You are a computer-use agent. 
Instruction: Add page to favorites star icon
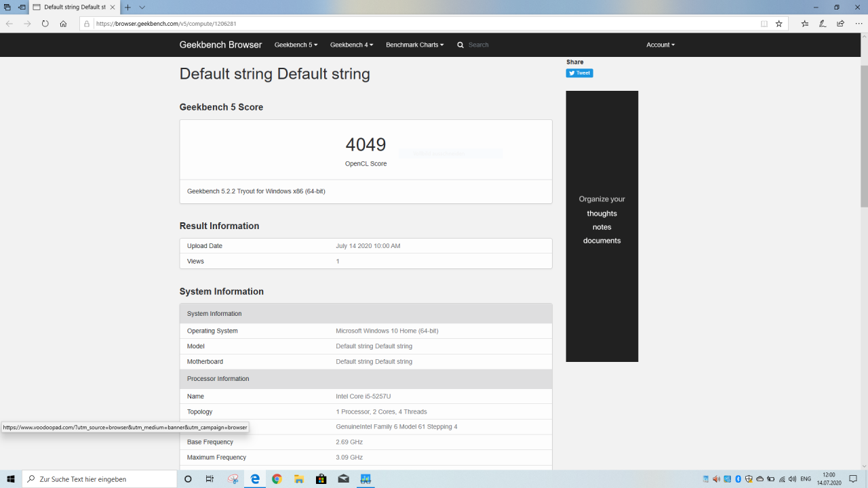pyautogui.click(x=779, y=23)
